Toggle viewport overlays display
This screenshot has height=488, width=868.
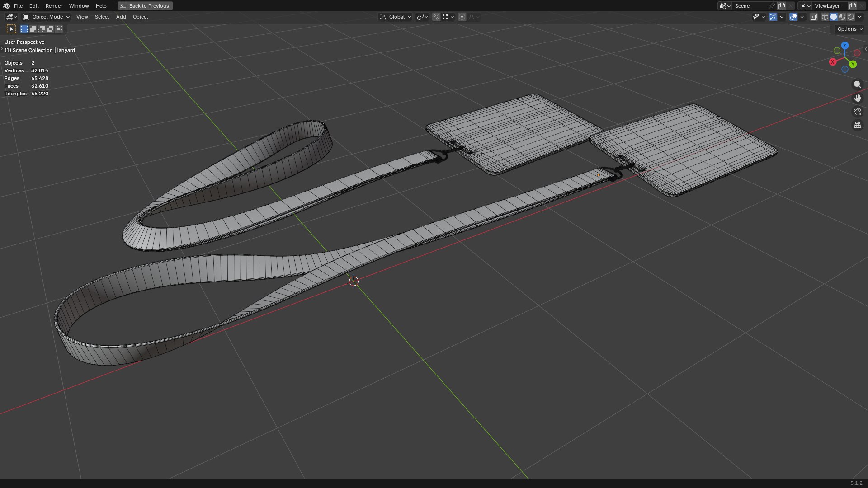click(x=793, y=17)
